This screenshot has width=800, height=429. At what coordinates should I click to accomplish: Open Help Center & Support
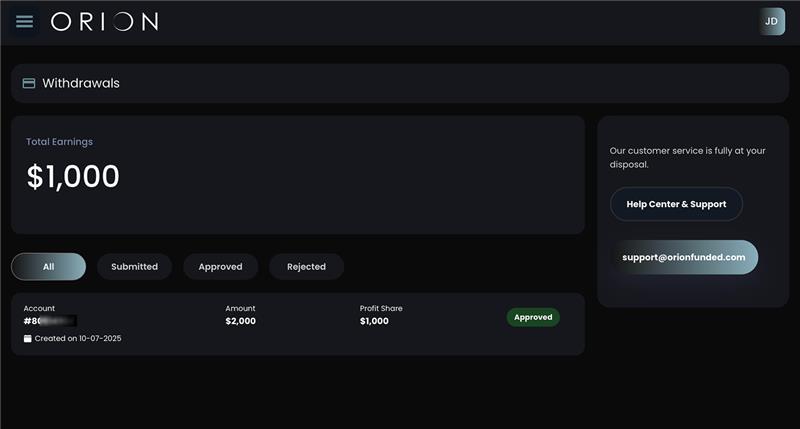pyautogui.click(x=676, y=204)
